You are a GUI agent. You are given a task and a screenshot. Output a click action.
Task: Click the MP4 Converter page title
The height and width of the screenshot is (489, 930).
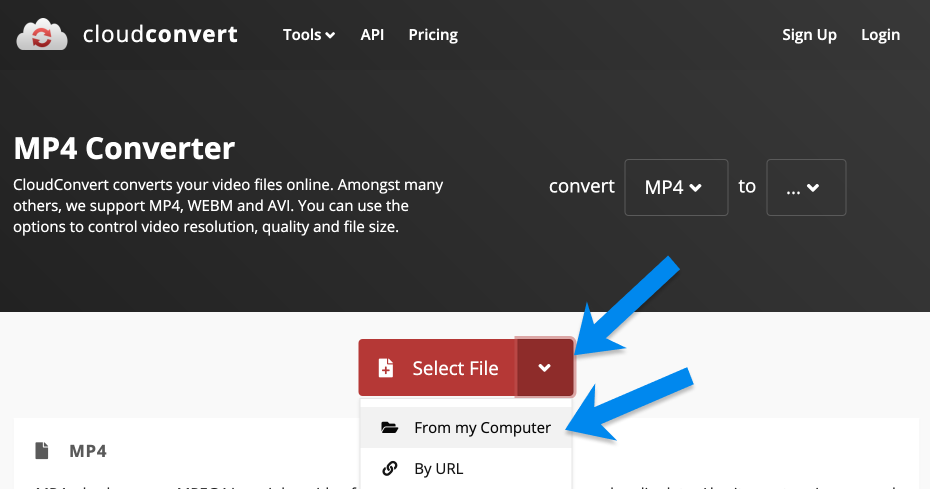pyautogui.click(x=124, y=148)
